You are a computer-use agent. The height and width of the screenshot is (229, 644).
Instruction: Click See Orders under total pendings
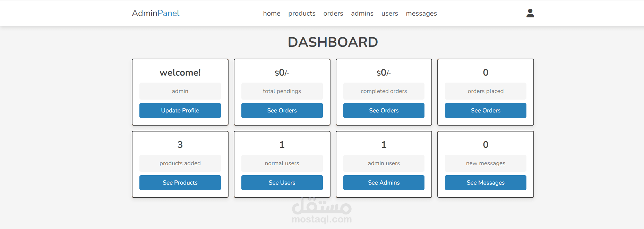click(282, 110)
